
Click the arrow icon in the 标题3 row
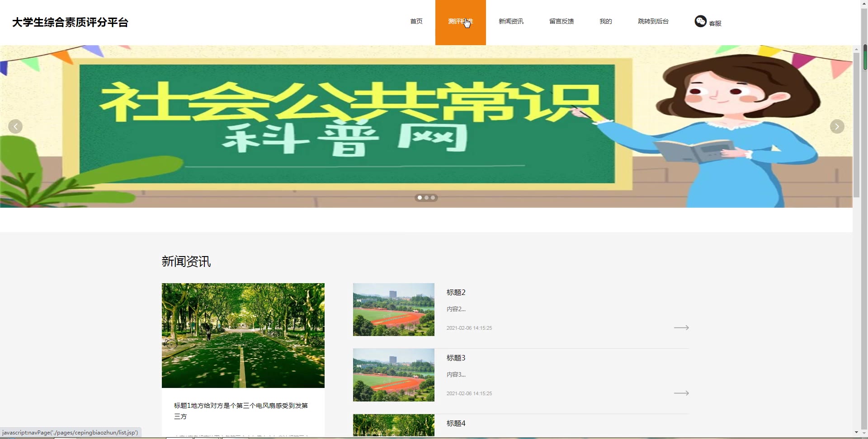tap(681, 393)
